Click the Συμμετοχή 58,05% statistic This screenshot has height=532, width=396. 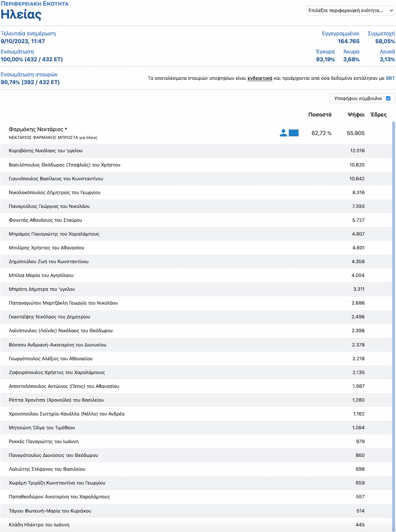coord(381,37)
